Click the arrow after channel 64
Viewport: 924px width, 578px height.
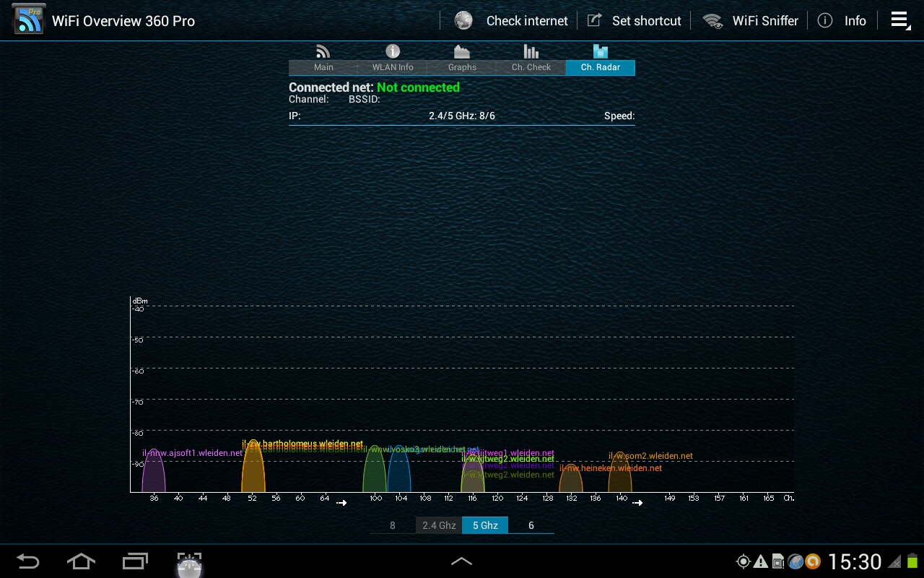coord(341,502)
